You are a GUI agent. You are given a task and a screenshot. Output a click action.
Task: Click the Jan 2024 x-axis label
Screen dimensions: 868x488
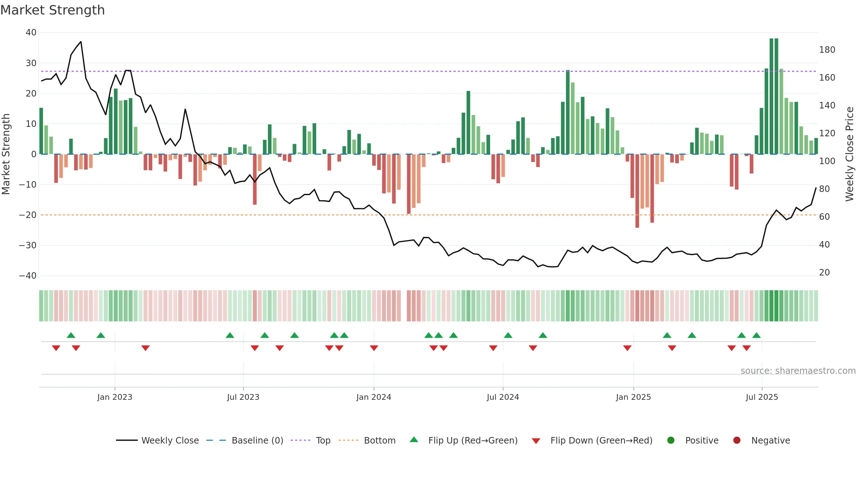point(374,397)
